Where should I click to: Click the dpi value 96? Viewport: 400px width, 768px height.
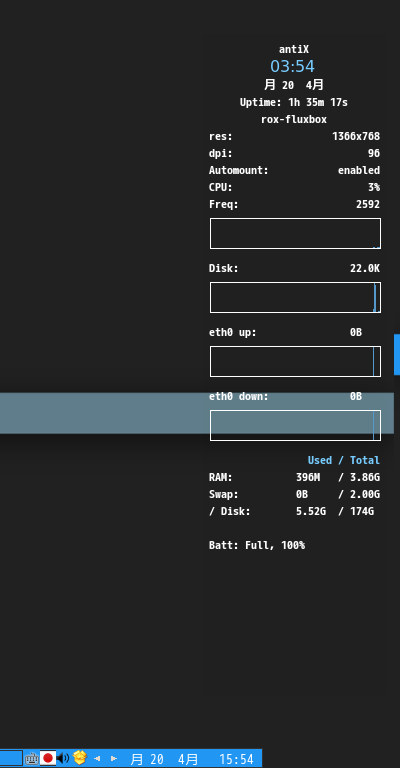coord(374,153)
